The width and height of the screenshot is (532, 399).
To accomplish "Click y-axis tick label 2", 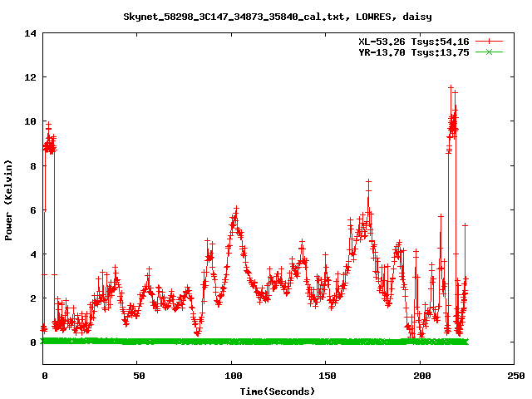I will coord(33,298).
